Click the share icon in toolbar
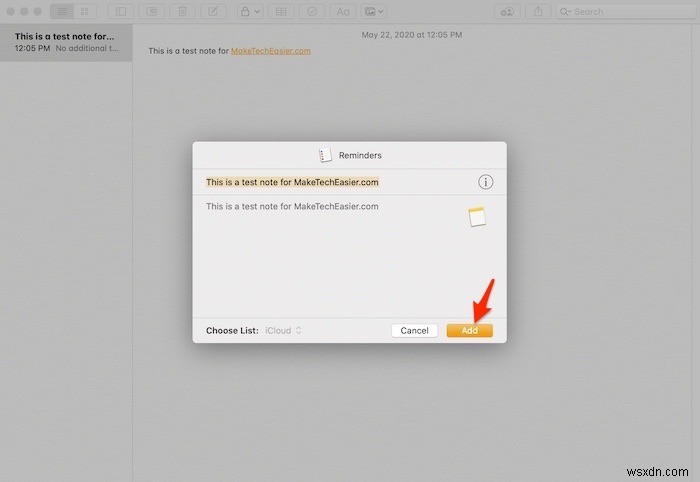Viewport: 700px width, 482px height. (x=538, y=12)
